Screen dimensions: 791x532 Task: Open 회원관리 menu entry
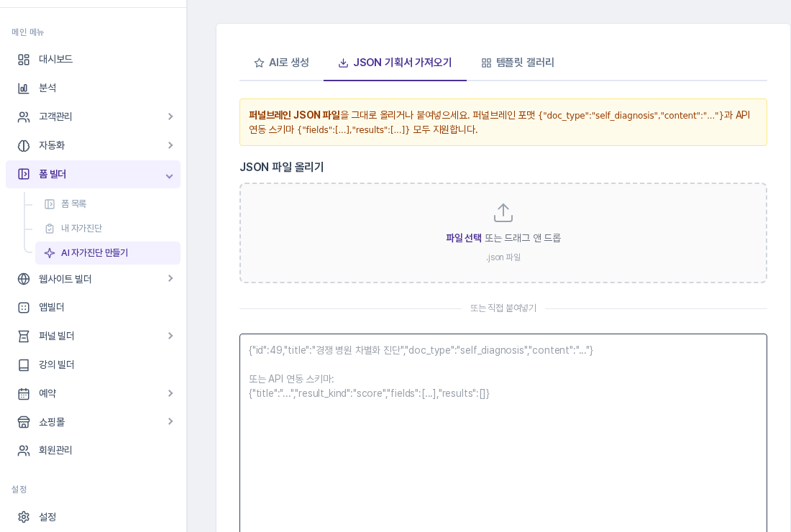point(93,451)
